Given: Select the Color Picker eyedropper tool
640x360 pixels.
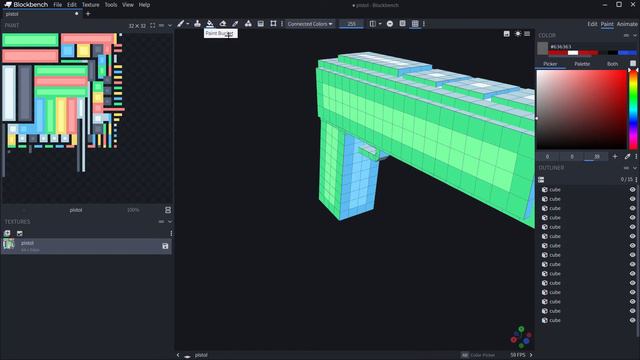Looking at the screenshot, I should coord(236,24).
